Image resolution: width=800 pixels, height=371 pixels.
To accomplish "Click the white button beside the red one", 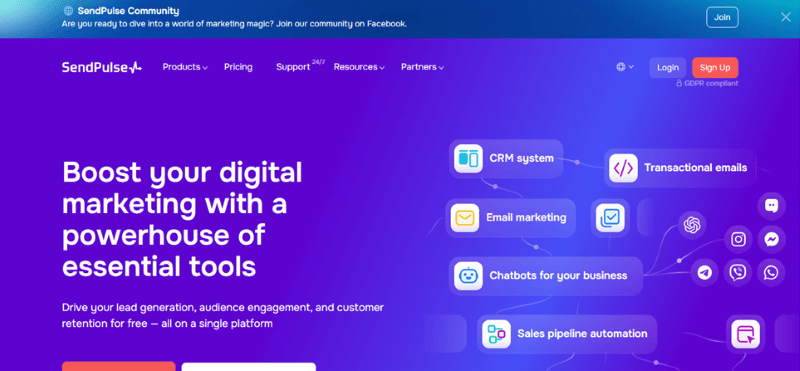I will (x=248, y=366).
